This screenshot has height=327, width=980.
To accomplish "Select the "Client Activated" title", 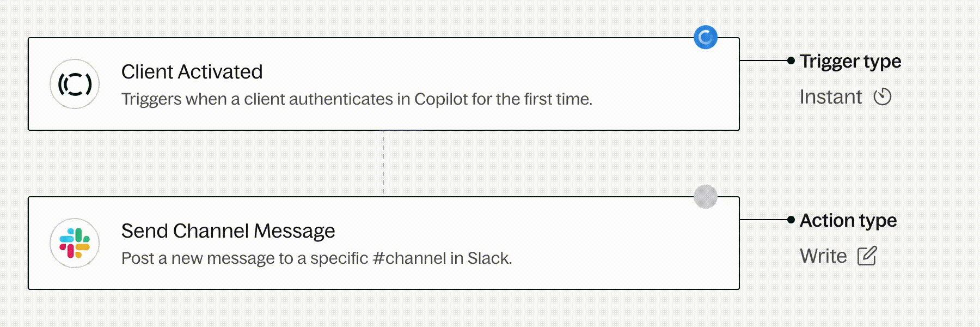I will click(192, 72).
